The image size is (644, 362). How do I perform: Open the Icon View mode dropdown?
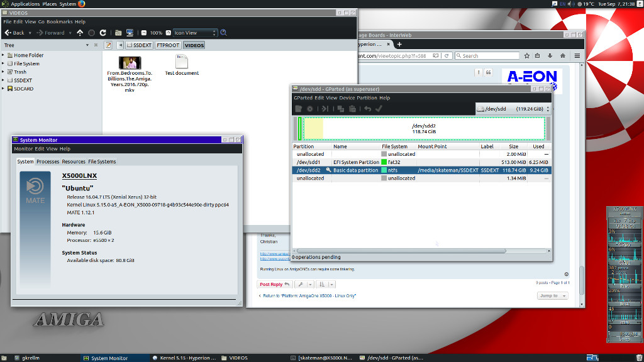(195, 33)
